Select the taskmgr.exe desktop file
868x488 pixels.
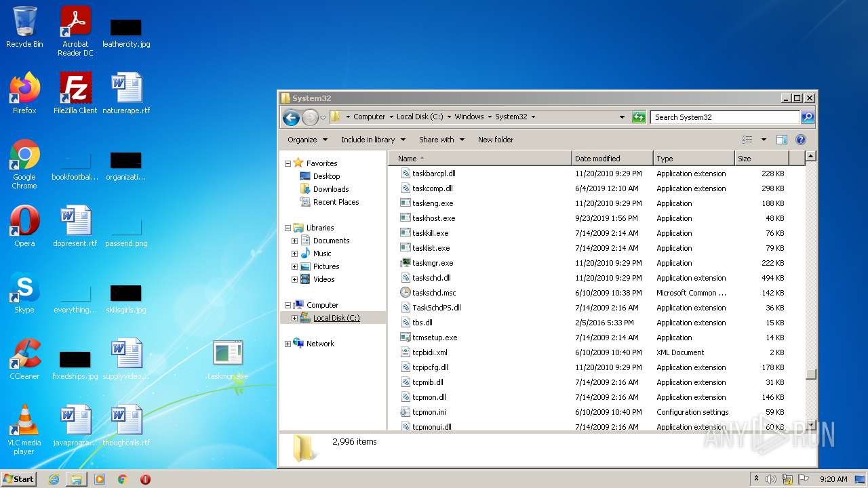228,361
